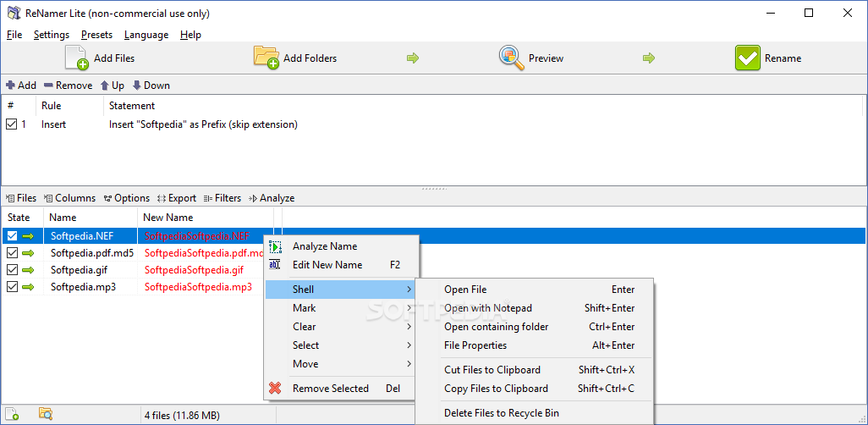The image size is (868, 425).
Task: Click the minus icon beside Remove rule
Action: pos(48,86)
